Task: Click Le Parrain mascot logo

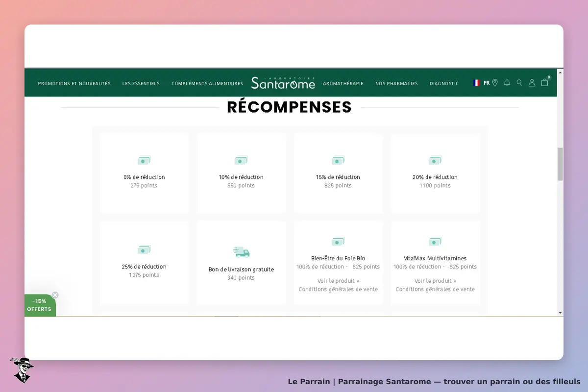Action: (x=22, y=370)
